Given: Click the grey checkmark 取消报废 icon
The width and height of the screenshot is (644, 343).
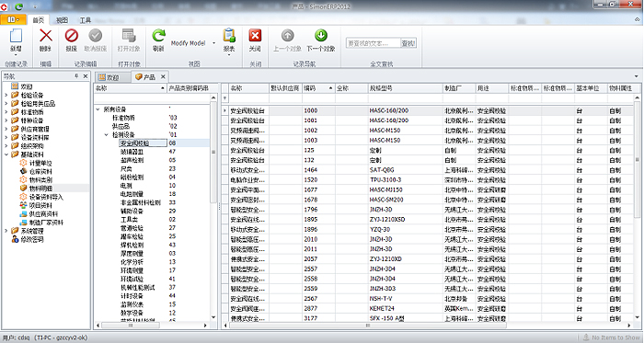Looking at the screenshot, I should pos(96,36).
